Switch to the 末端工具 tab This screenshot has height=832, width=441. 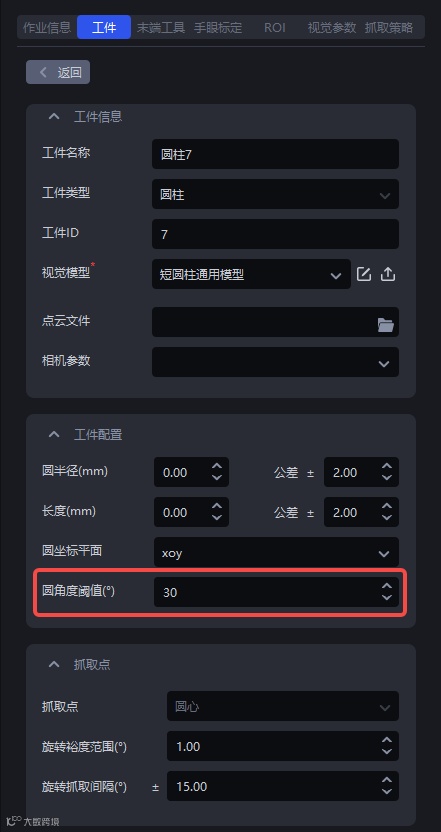point(161,28)
